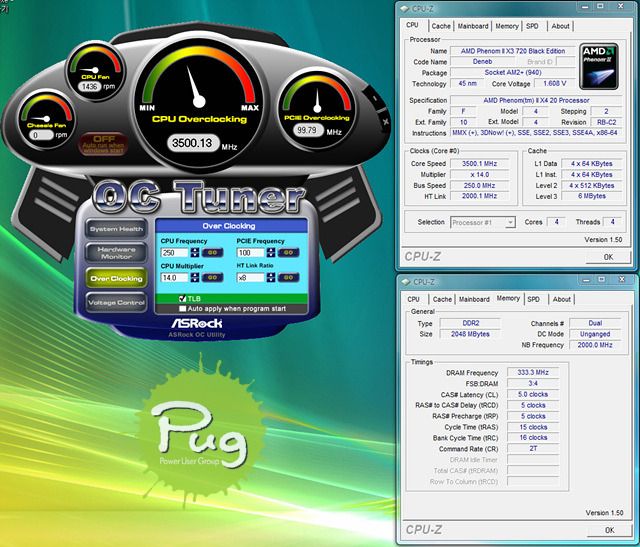
Task: Close the lower CPU-Z window
Action: (621, 279)
